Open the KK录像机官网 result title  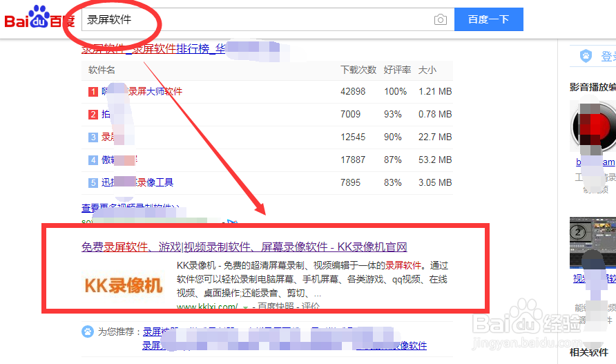click(244, 247)
